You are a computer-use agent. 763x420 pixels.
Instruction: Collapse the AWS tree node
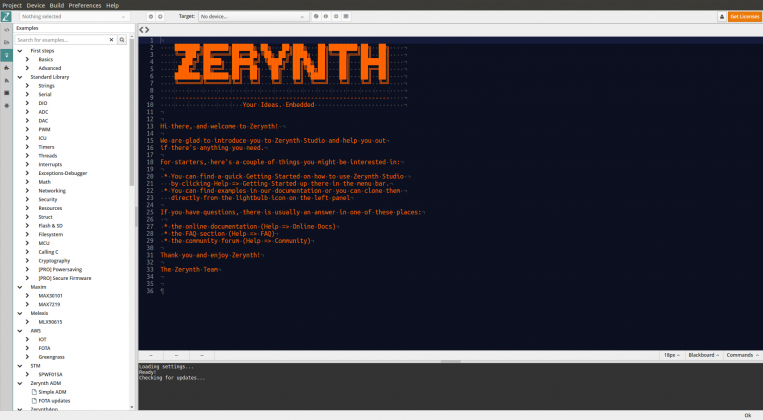(20, 331)
